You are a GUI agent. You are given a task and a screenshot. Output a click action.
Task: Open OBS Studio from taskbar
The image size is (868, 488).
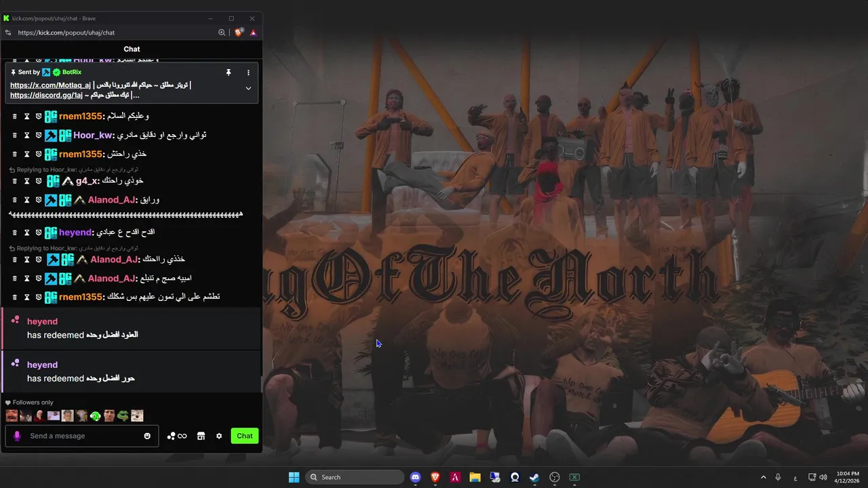tap(555, 477)
